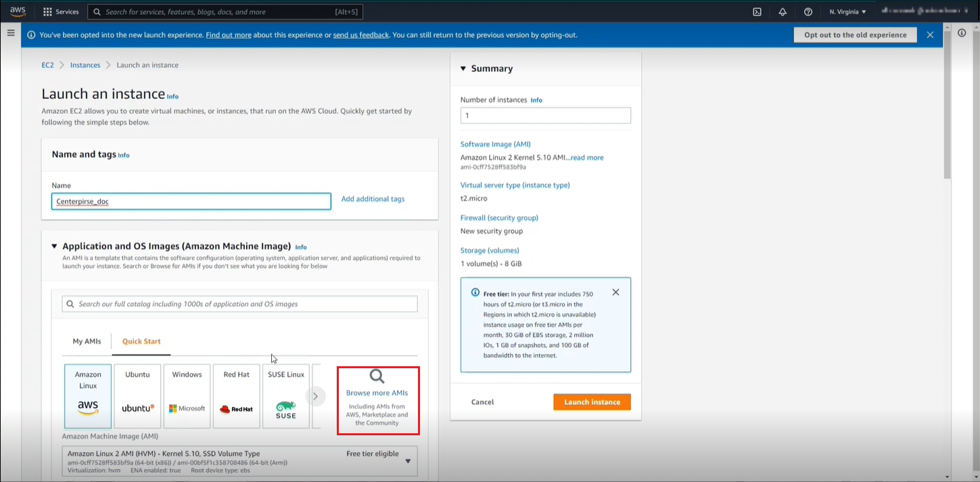Launch the CloudShell terminal icon
Viewport: 980px width, 482px height.
757,12
